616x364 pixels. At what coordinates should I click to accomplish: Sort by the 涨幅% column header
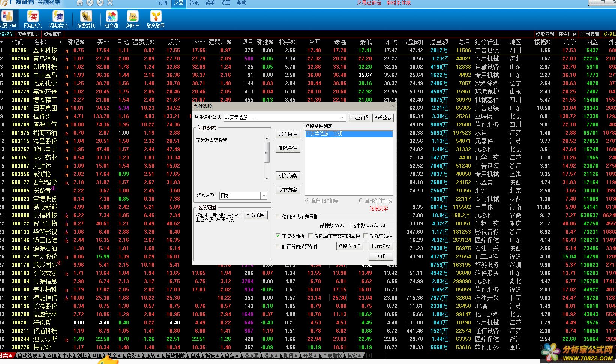click(x=76, y=42)
